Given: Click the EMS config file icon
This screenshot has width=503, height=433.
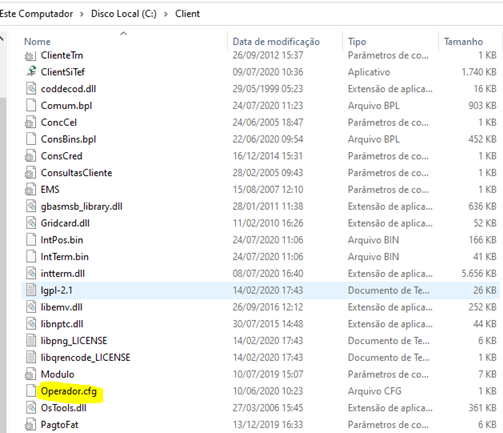Looking at the screenshot, I should point(31,190).
